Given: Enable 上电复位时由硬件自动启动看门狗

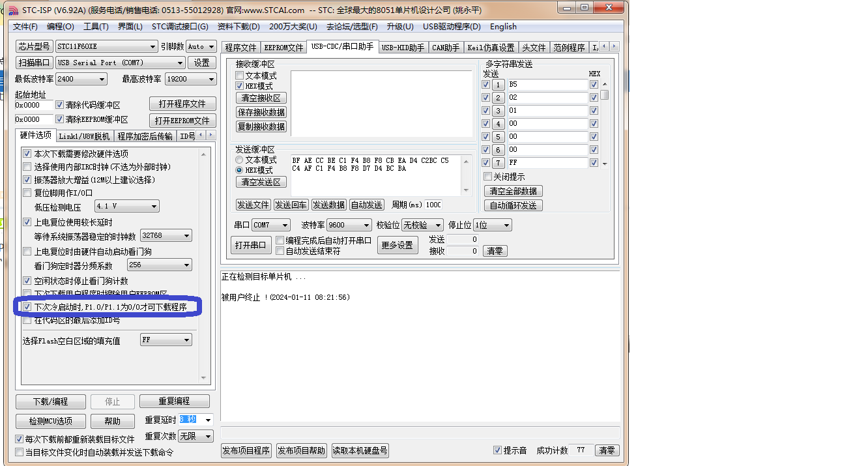Looking at the screenshot, I should pyautogui.click(x=27, y=252).
